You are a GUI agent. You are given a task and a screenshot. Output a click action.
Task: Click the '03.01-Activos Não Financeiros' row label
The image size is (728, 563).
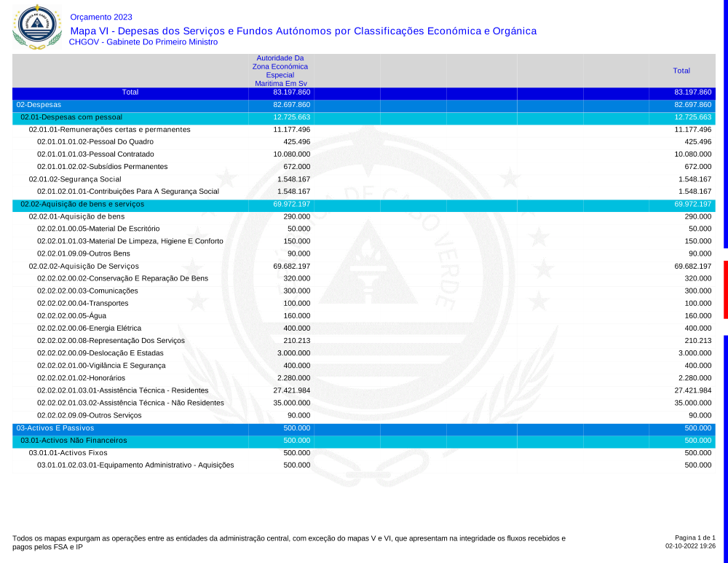74,441
